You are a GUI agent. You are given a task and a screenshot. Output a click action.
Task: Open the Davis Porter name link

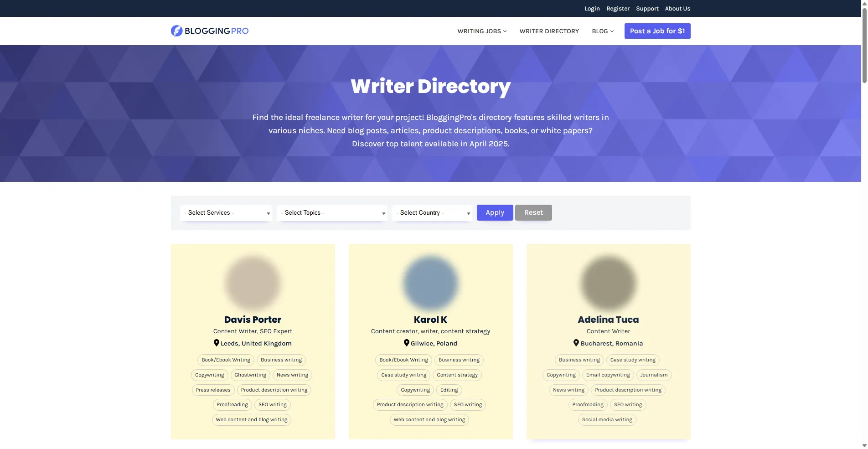tap(253, 320)
